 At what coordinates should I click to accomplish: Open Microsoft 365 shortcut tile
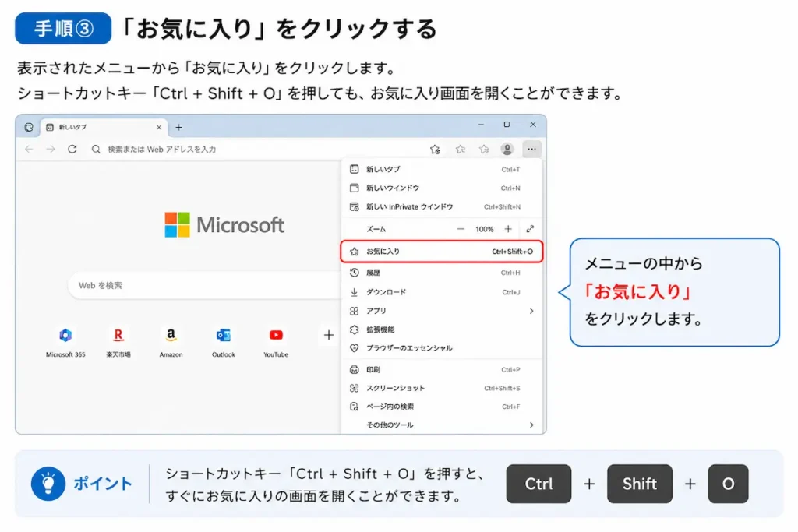[65, 342]
